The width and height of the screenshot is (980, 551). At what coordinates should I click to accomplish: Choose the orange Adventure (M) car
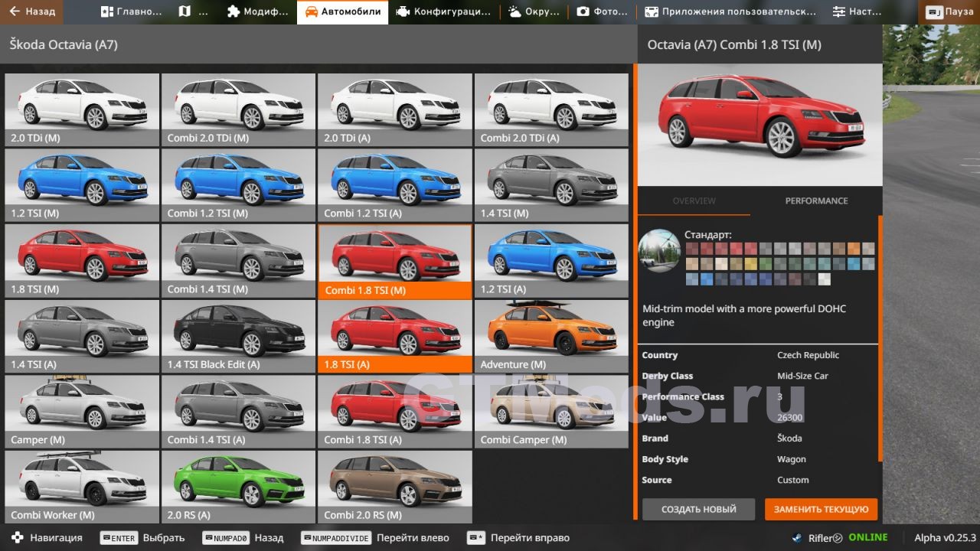pyautogui.click(x=551, y=335)
